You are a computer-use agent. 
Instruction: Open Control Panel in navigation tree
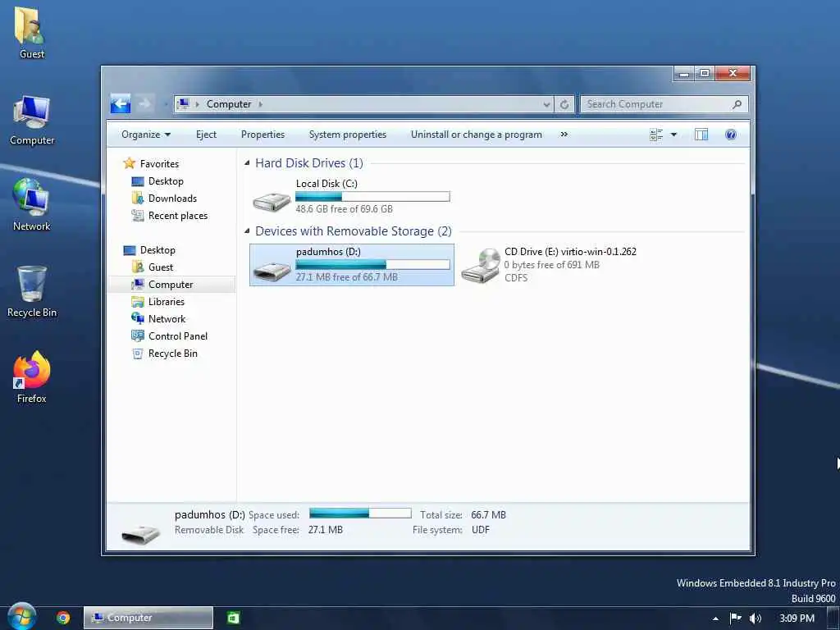pyautogui.click(x=178, y=336)
